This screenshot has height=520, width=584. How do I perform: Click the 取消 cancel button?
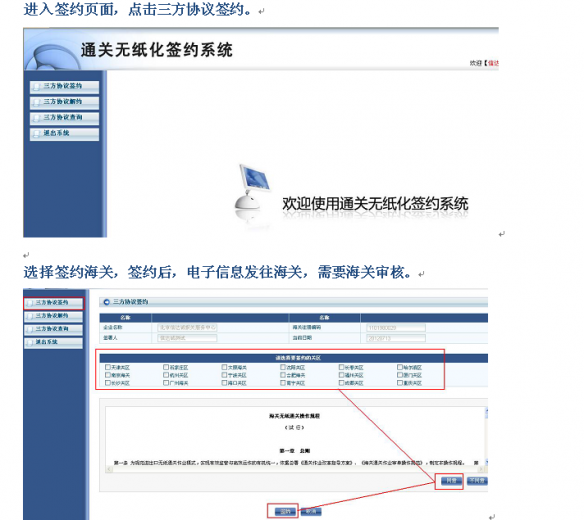point(311,511)
